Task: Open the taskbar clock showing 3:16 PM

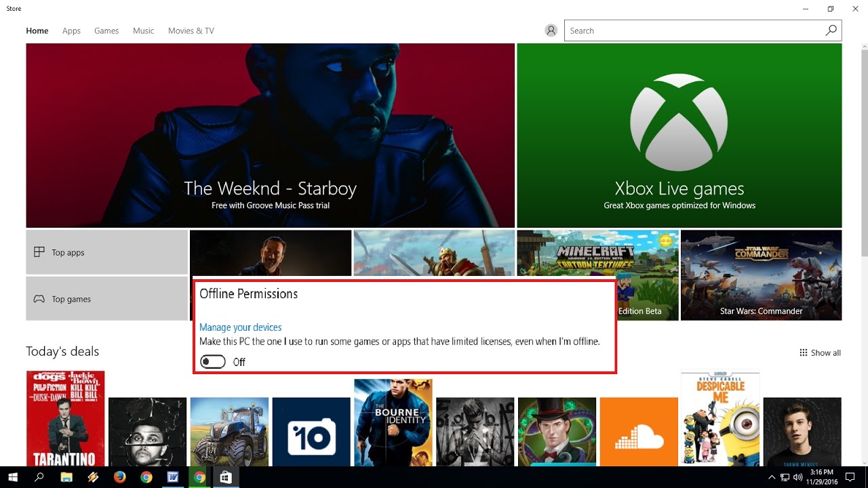Action: (x=822, y=477)
